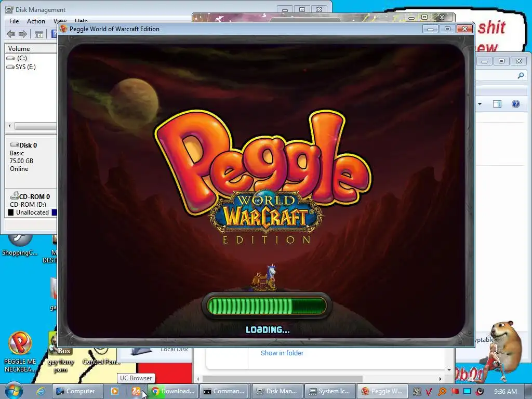Minimize the Peggle World of Warcraft window
This screenshot has width=532, height=399.
pos(430,29)
